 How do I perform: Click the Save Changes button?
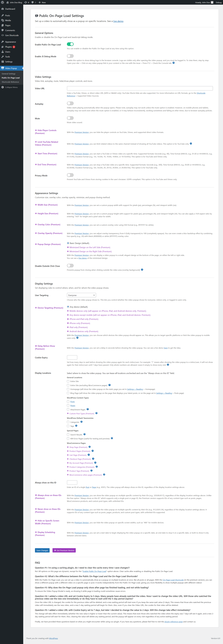coord(42,550)
